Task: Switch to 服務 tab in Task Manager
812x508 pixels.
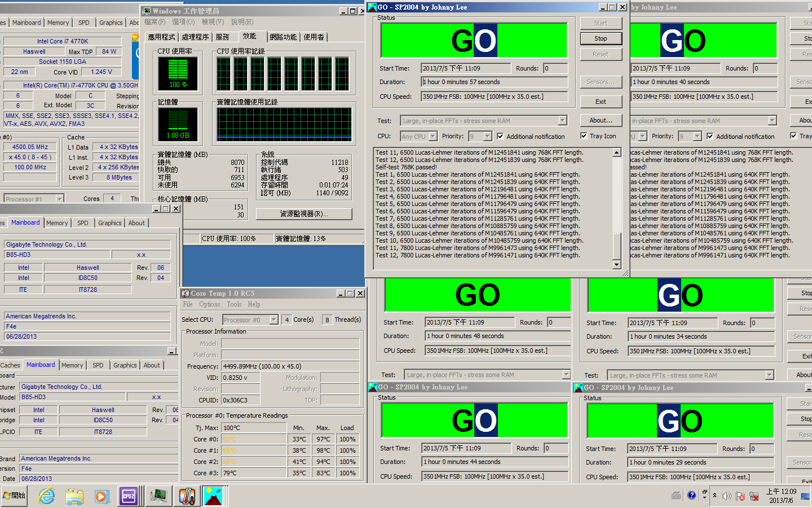Action: pos(223,37)
